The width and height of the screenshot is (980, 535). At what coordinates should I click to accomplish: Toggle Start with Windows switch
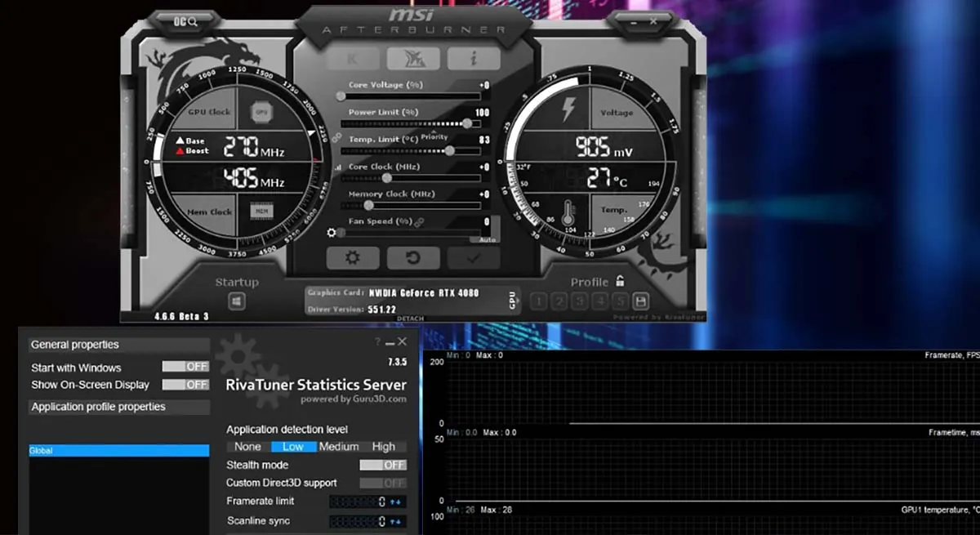[x=185, y=367]
